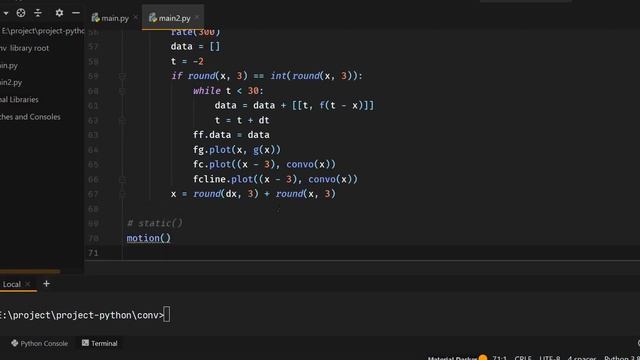
Task: Click the 'ff.data = data' line
Action: 231,135
